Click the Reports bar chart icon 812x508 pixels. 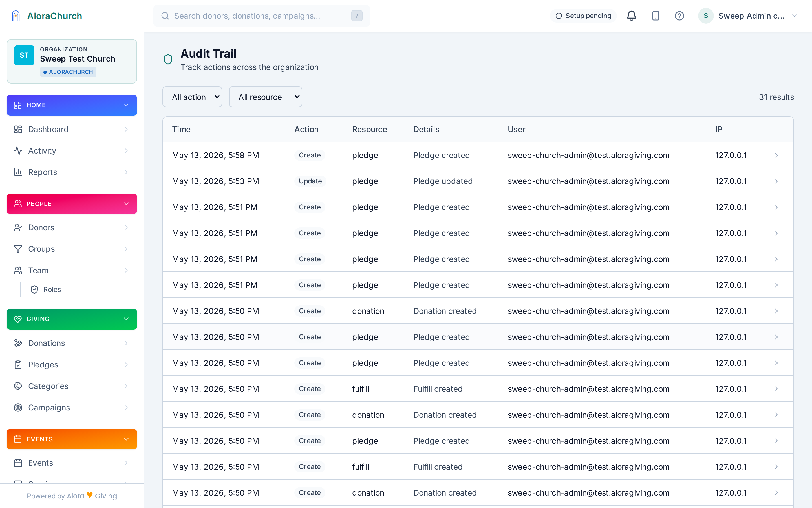[x=18, y=172]
